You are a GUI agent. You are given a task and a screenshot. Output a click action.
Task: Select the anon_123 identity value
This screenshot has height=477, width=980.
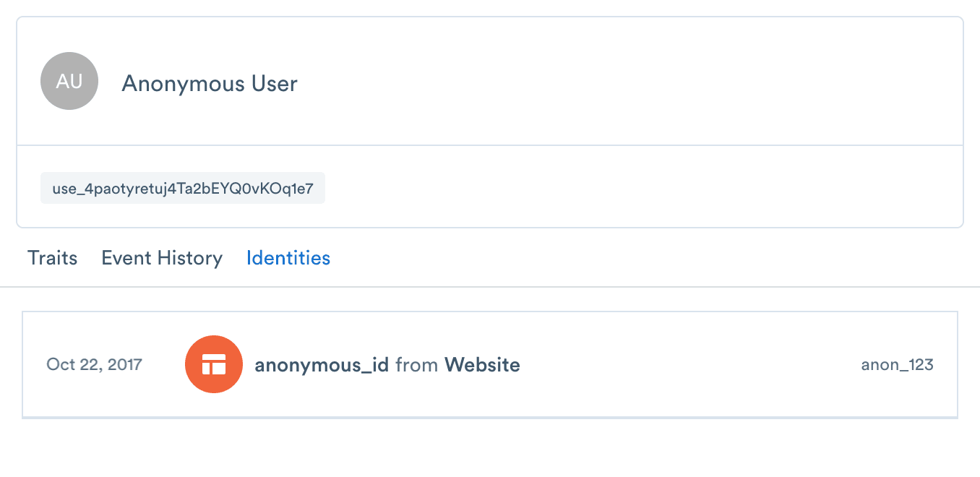pos(898,364)
